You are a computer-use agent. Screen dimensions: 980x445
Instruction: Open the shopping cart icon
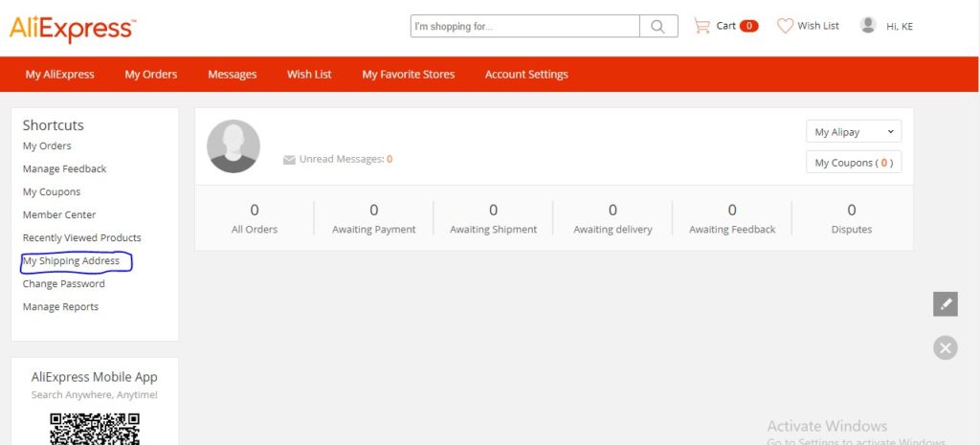click(x=702, y=26)
